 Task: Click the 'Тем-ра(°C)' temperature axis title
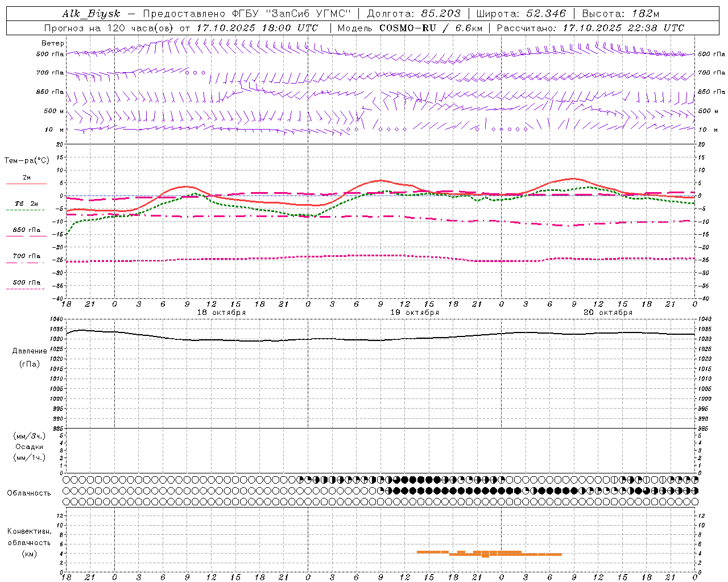pyautogui.click(x=27, y=161)
